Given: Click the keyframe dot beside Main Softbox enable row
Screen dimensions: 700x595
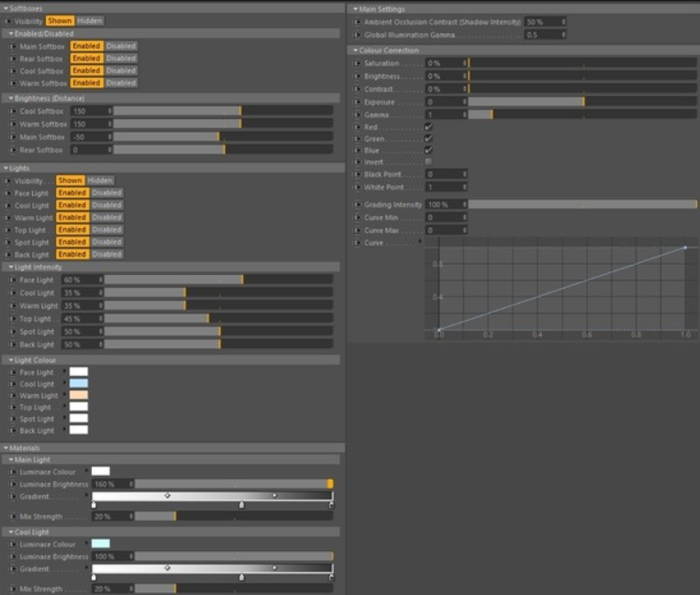Looking at the screenshot, I should coord(13,47).
